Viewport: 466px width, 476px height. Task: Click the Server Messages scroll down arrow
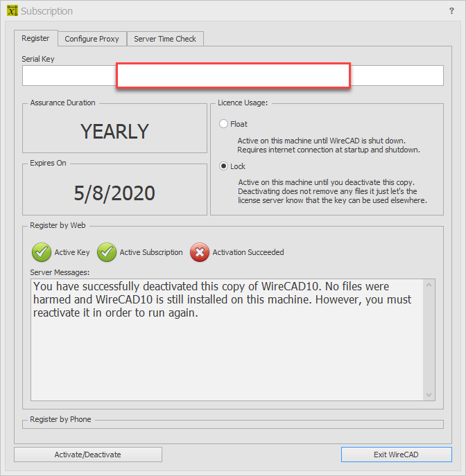click(x=429, y=395)
